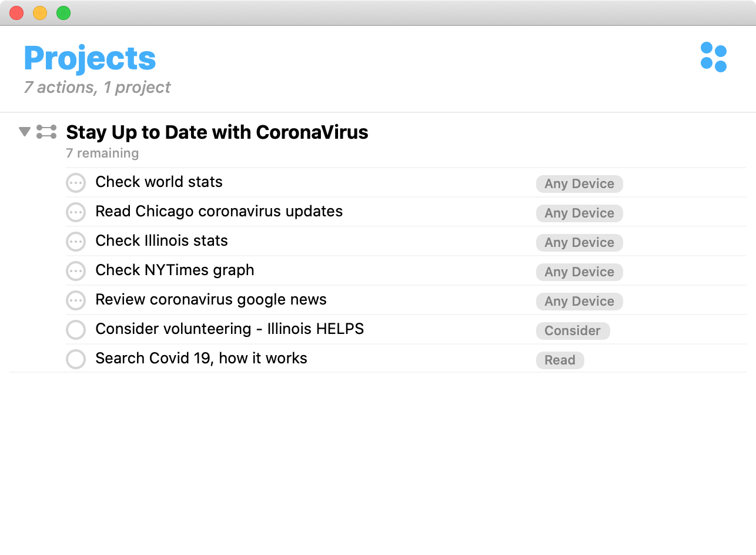Collapse the Stay Up to Date project
Image resolution: width=756 pixels, height=555 pixels.
pyautogui.click(x=24, y=132)
